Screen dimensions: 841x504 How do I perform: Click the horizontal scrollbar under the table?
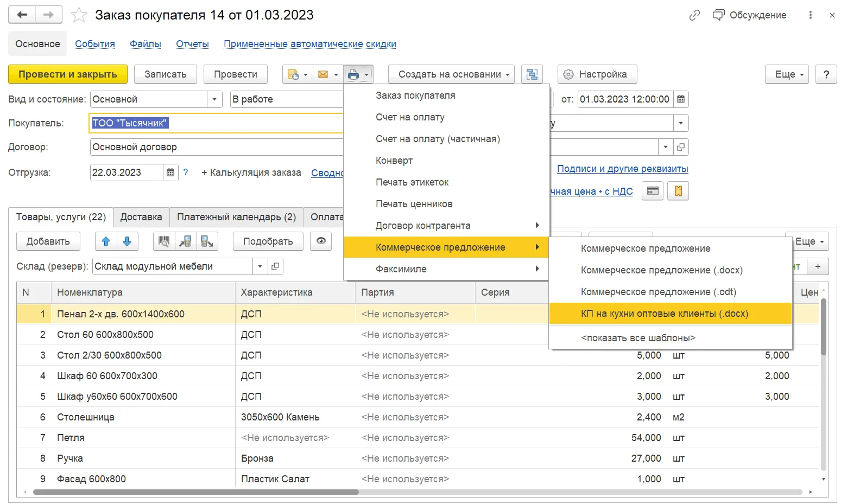[x=195, y=492]
